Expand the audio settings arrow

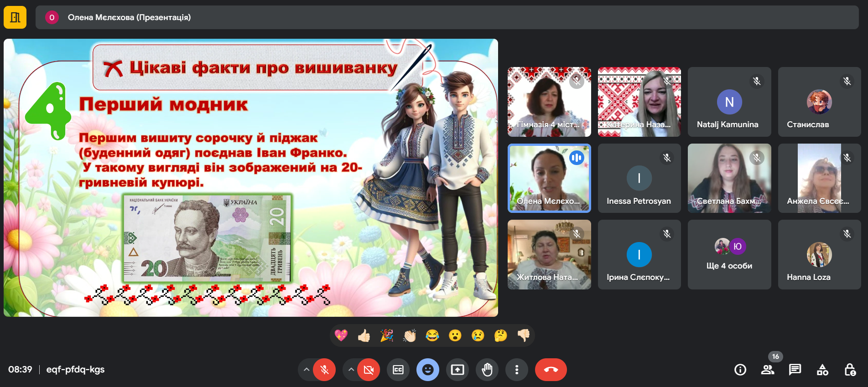[307, 370]
